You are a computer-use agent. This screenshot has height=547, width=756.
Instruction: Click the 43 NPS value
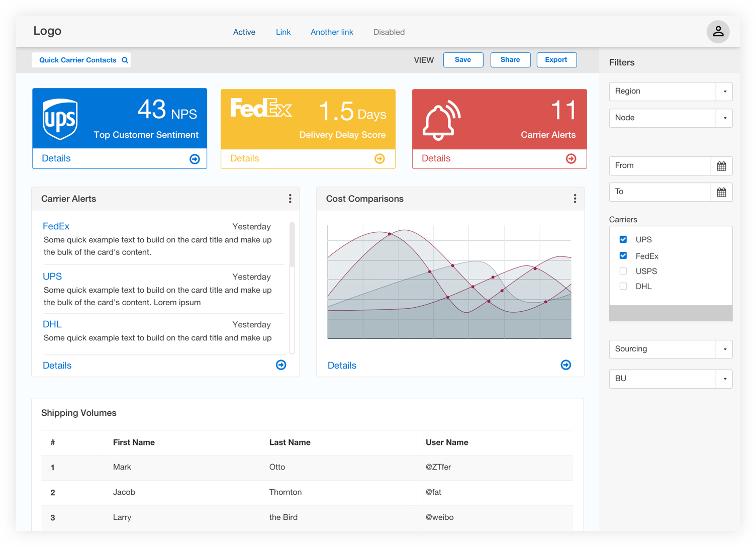pos(167,110)
